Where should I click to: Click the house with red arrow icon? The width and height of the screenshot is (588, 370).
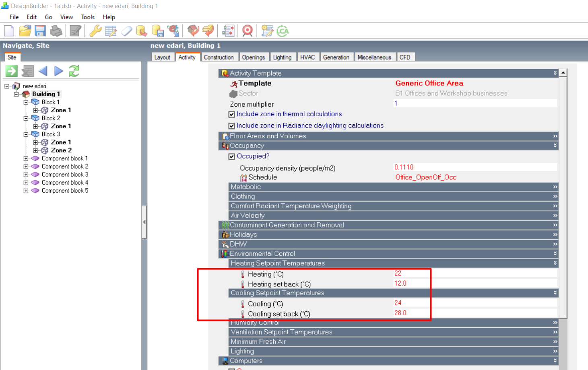coord(193,31)
